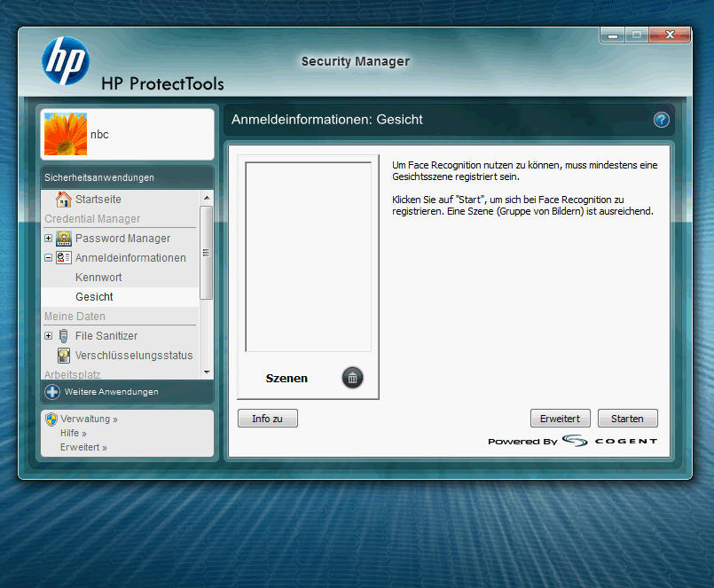Click the HP logo
The height and width of the screenshot is (588, 714).
click(66, 61)
